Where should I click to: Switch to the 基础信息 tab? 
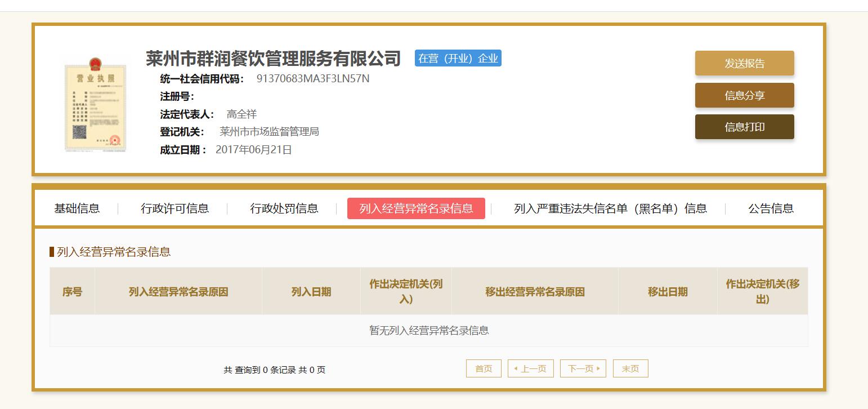tap(77, 208)
